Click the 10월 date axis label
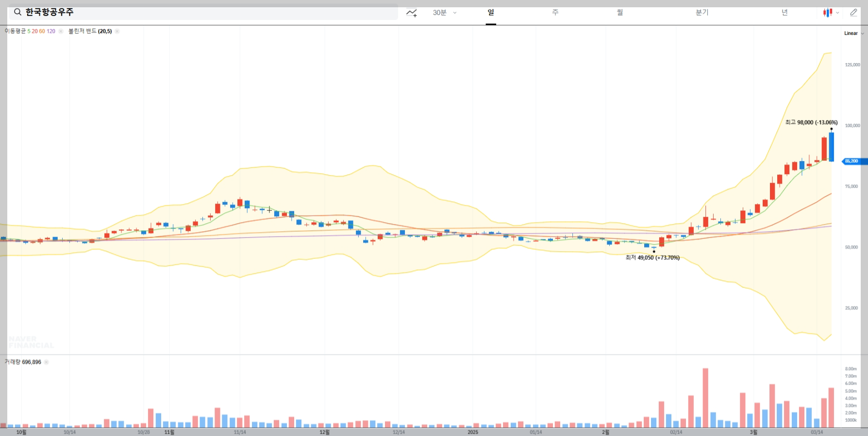Image resolution: width=868 pixels, height=436 pixels. tap(21, 432)
